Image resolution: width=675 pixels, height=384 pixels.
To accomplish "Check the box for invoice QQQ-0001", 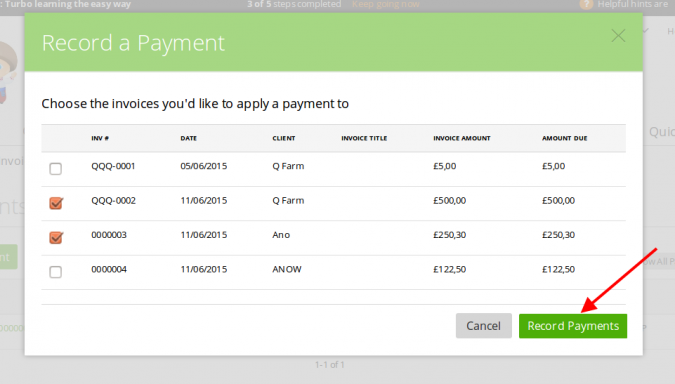I will tap(56, 168).
